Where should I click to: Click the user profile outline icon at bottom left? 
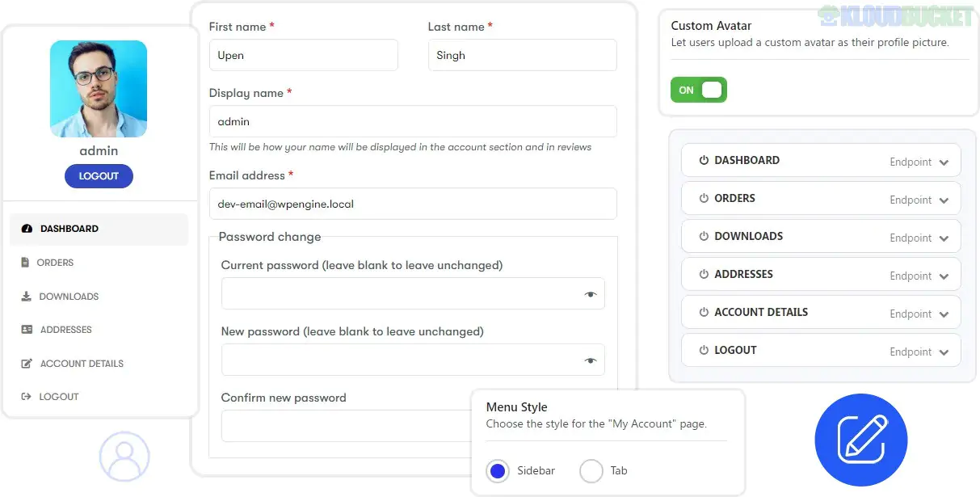124,456
